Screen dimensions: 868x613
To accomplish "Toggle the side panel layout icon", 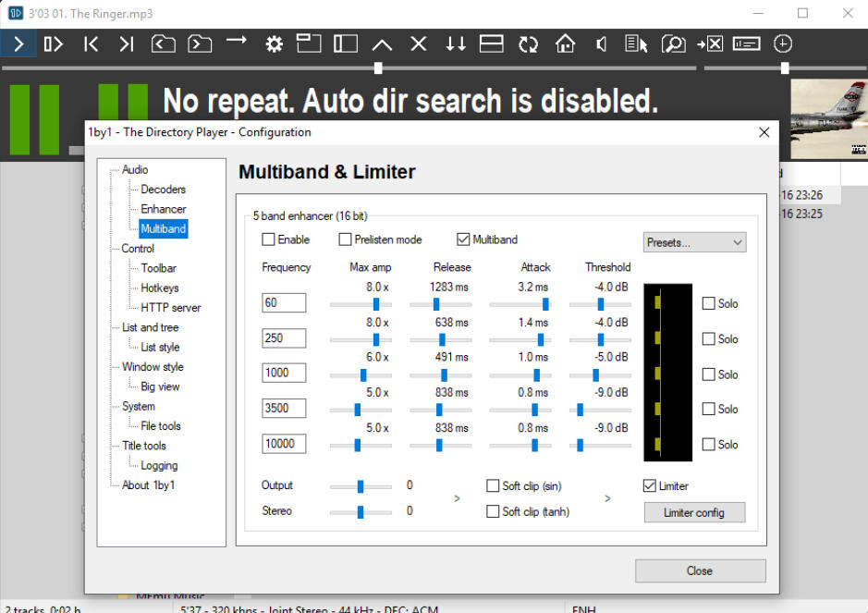I will pos(346,43).
